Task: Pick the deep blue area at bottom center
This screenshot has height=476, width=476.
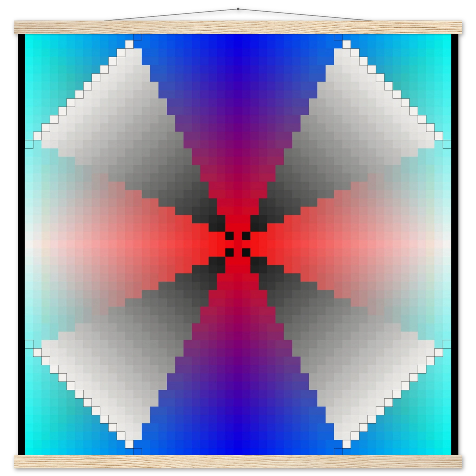Action: [238, 438]
